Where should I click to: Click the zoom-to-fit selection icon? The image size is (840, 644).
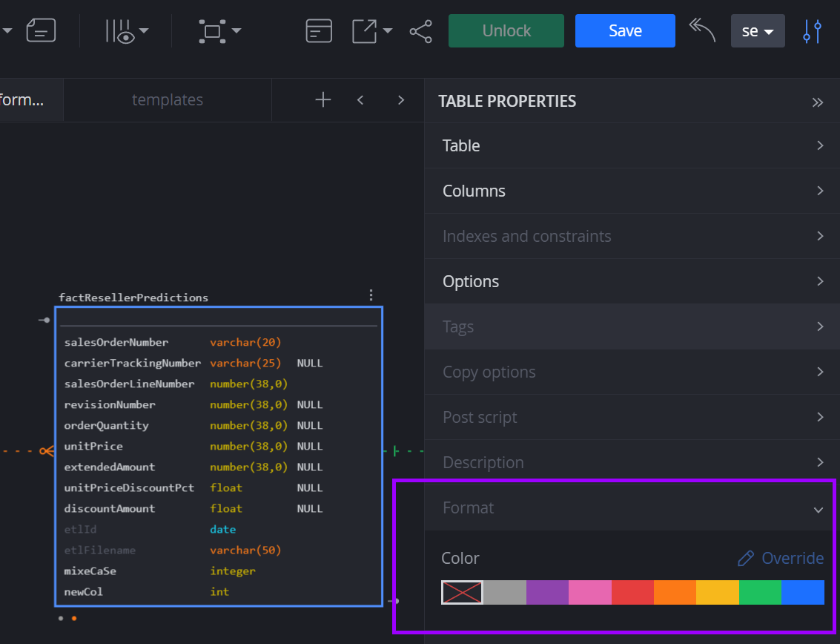[213, 30]
